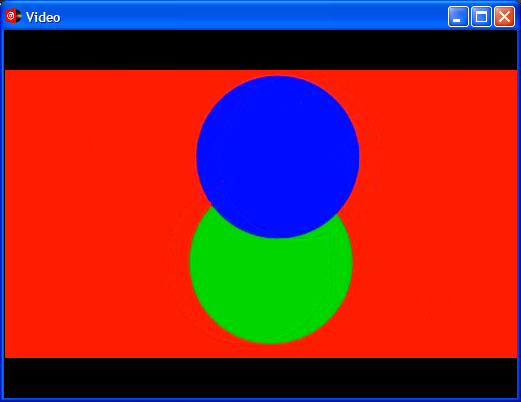Click the "Video" title text
Image resolution: width=521 pixels, height=402 pixels.
tap(43, 17)
